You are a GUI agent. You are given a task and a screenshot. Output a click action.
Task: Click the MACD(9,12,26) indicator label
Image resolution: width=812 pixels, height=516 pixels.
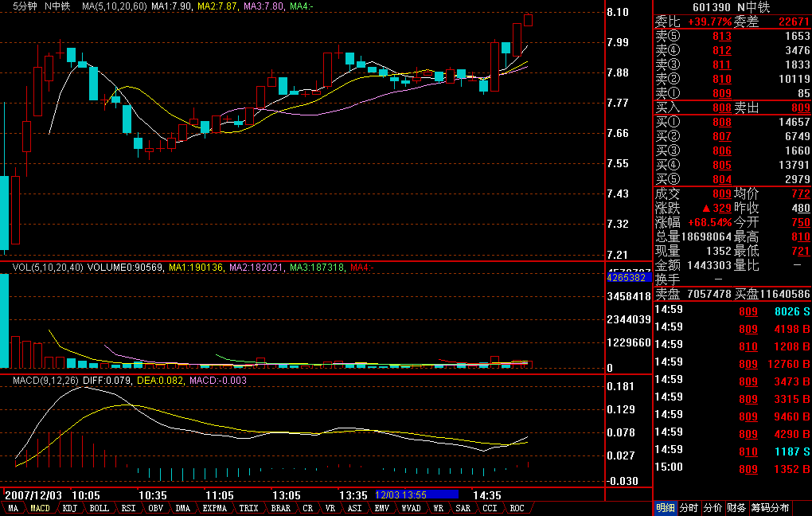pos(45,381)
